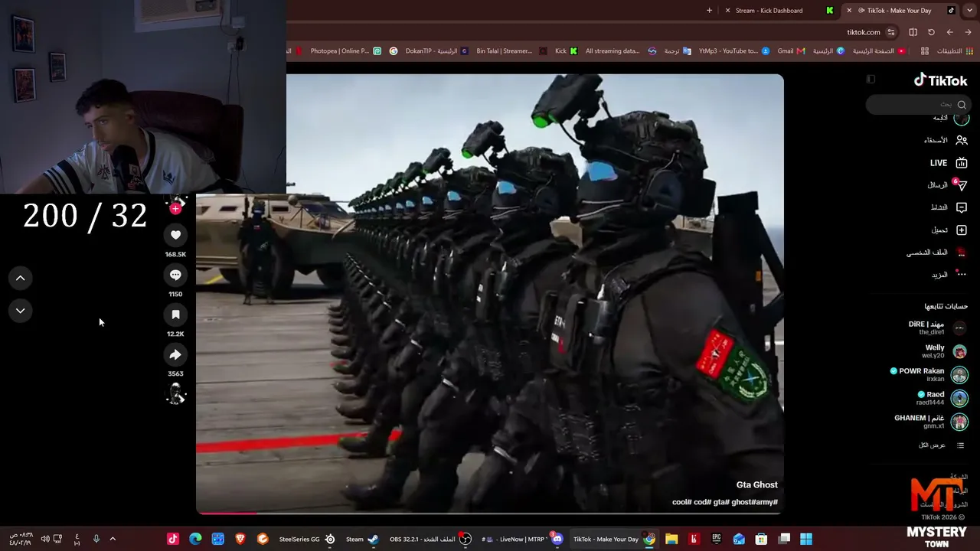Select the TikTok - Make Your Day tab
Screen dimensions: 980x551
900,11
